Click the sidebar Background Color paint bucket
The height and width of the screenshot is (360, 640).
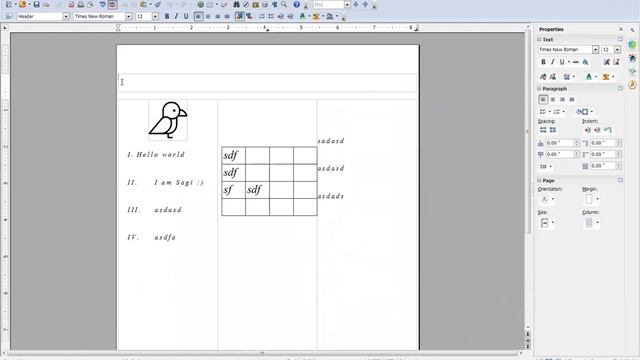582,112
